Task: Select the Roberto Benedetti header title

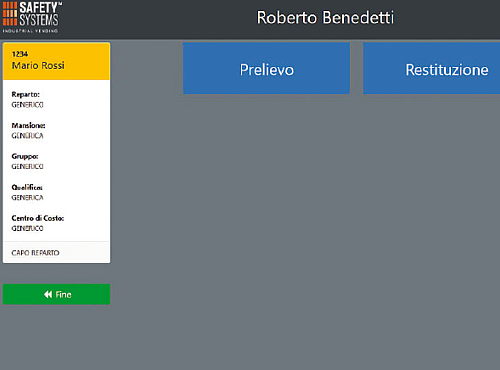Action: point(325,18)
